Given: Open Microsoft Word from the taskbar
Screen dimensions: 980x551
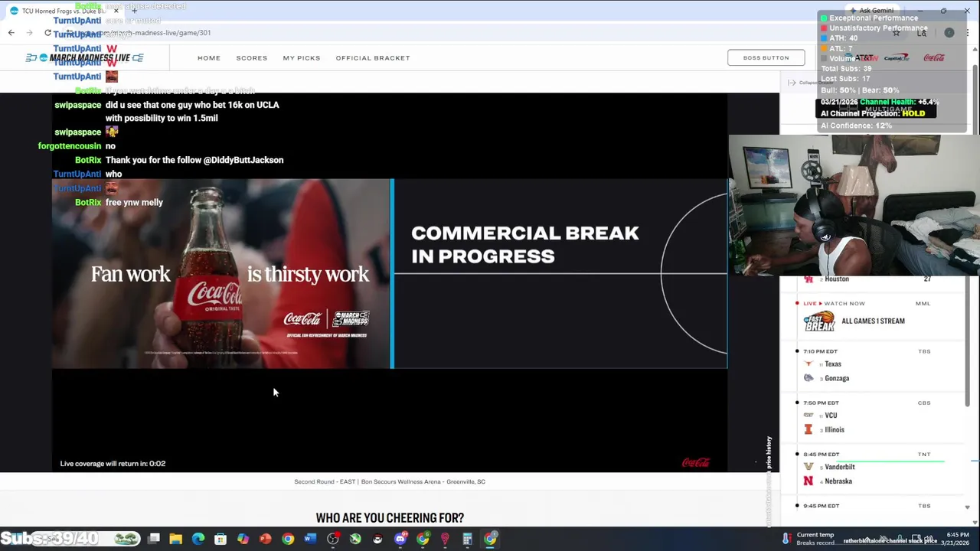Looking at the screenshot, I should click(310, 539).
